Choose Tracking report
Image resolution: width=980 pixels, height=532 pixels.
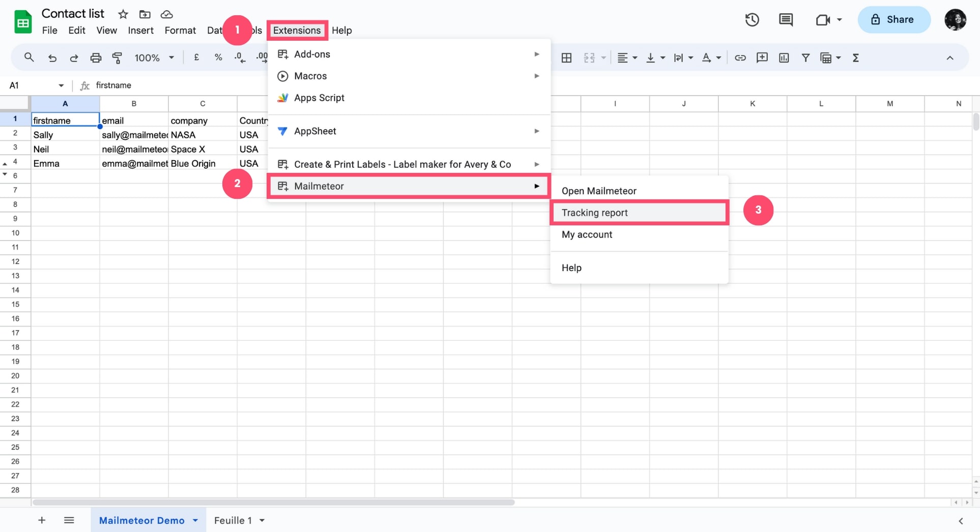640,213
